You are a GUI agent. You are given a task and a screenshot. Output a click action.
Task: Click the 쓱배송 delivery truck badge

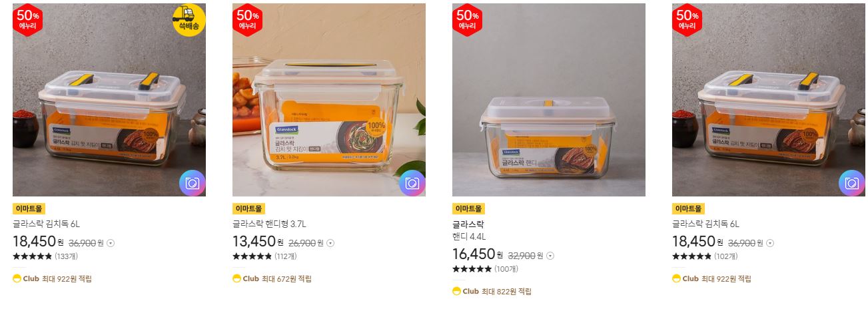[189, 20]
